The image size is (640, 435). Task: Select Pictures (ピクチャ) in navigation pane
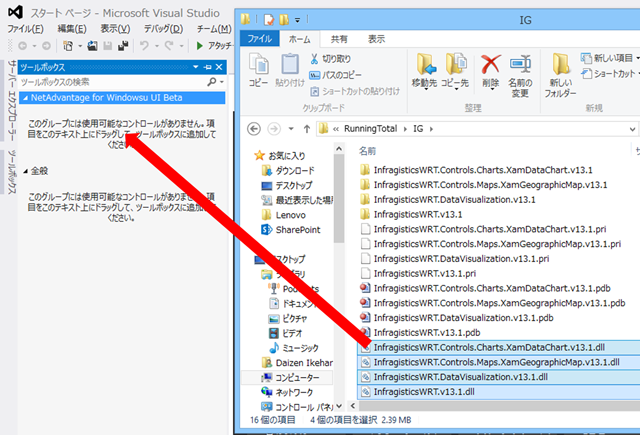click(288, 319)
